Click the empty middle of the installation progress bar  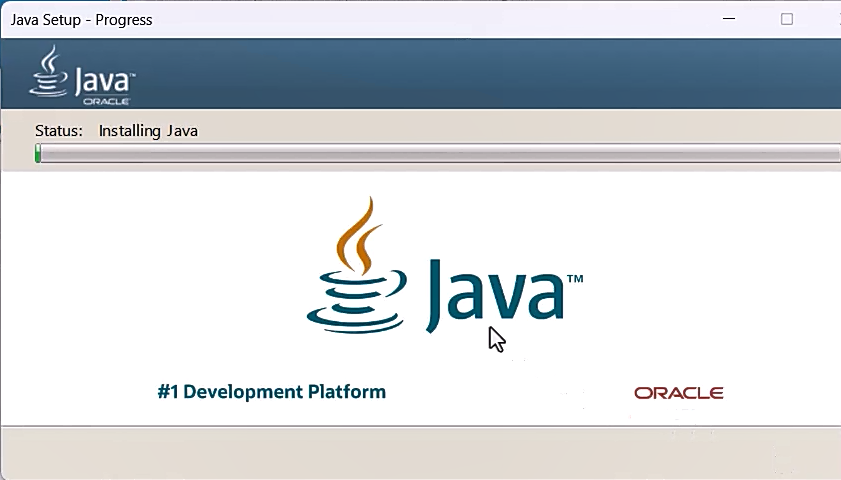440,153
